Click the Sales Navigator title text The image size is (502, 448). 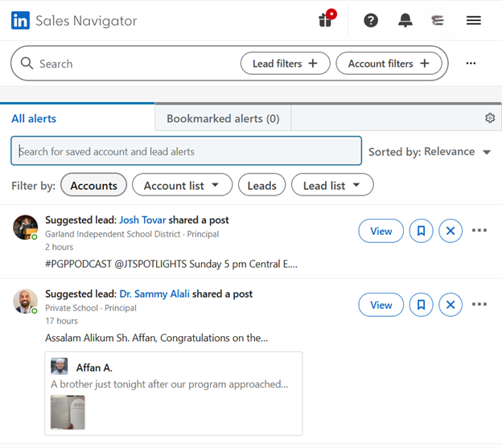(86, 21)
